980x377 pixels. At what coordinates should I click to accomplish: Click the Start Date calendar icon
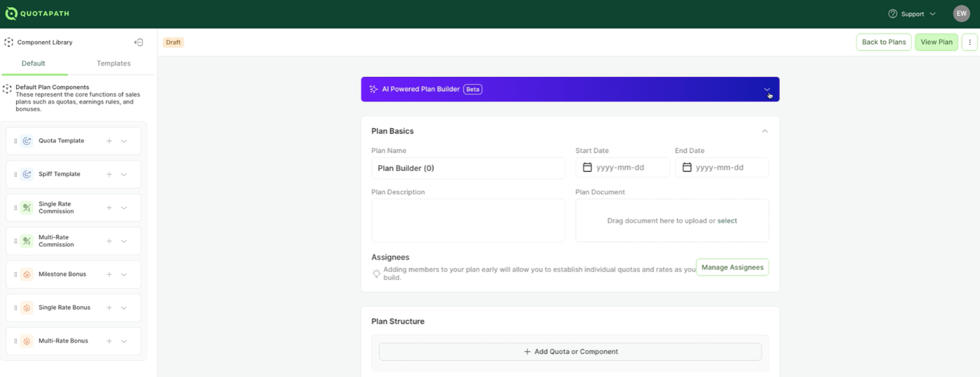click(587, 168)
